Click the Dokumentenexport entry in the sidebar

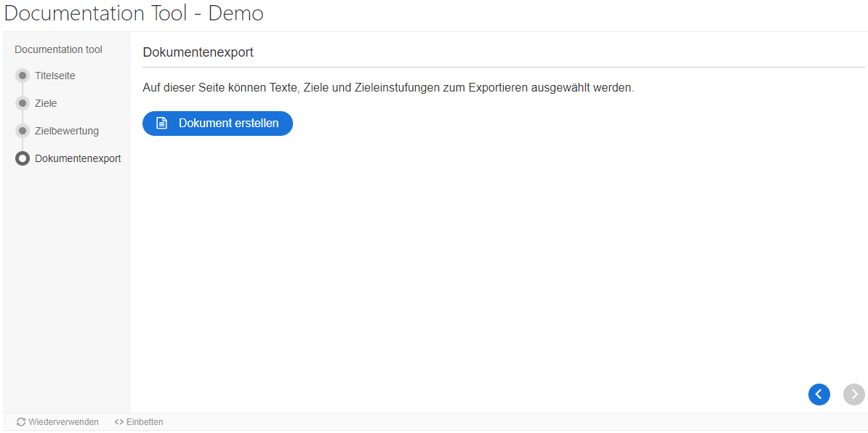[78, 158]
